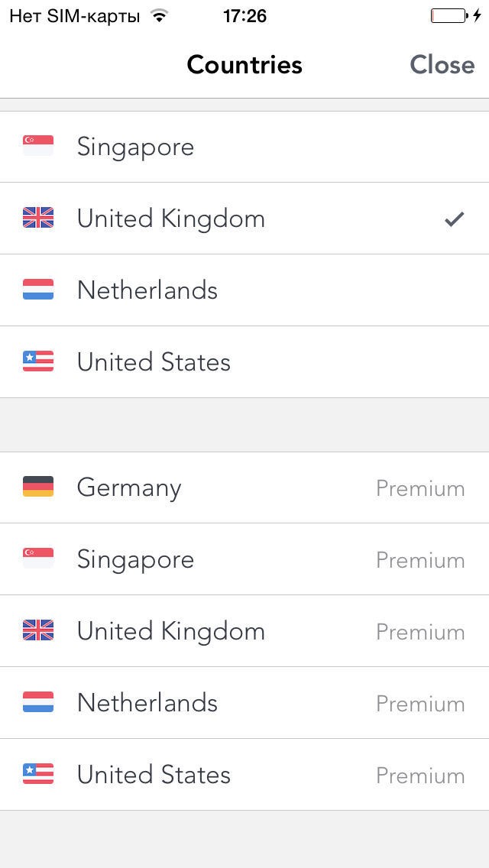Image resolution: width=489 pixels, height=868 pixels.
Task: Tap the United Kingdom flag icon
Action: click(37, 218)
